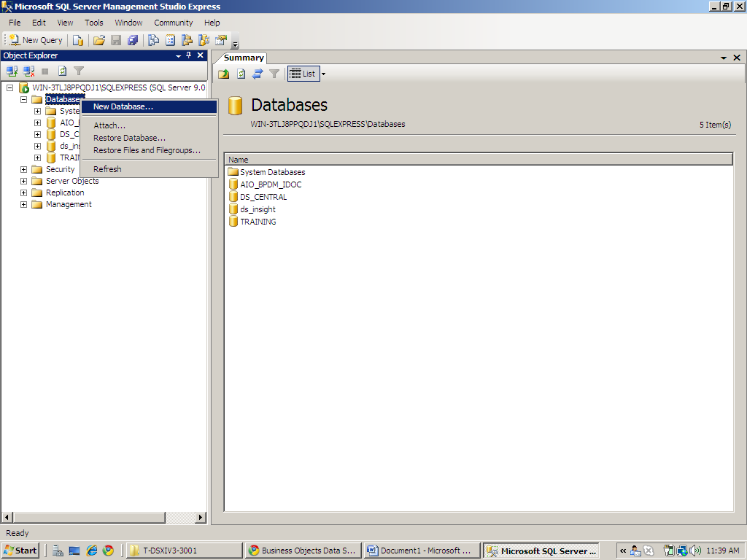
Task: Open T-DSXIV3-3001 taskbar button
Action: pos(185,551)
